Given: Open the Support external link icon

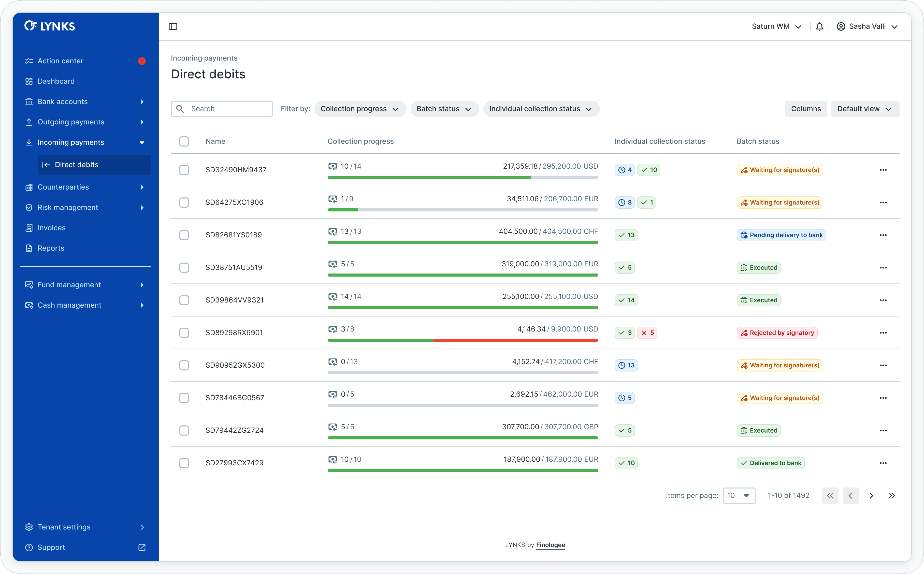Looking at the screenshot, I should tap(142, 548).
